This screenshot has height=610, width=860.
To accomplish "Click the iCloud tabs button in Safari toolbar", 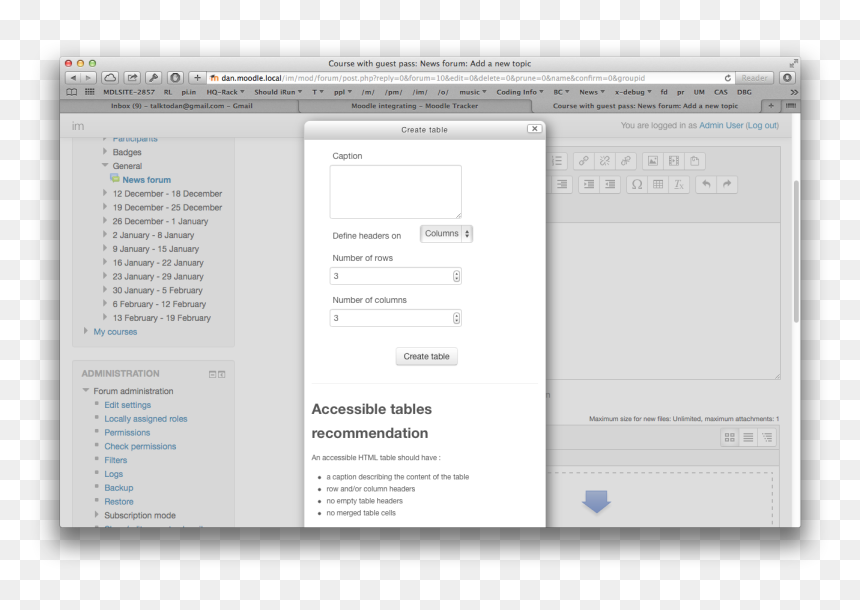I will pos(110,78).
